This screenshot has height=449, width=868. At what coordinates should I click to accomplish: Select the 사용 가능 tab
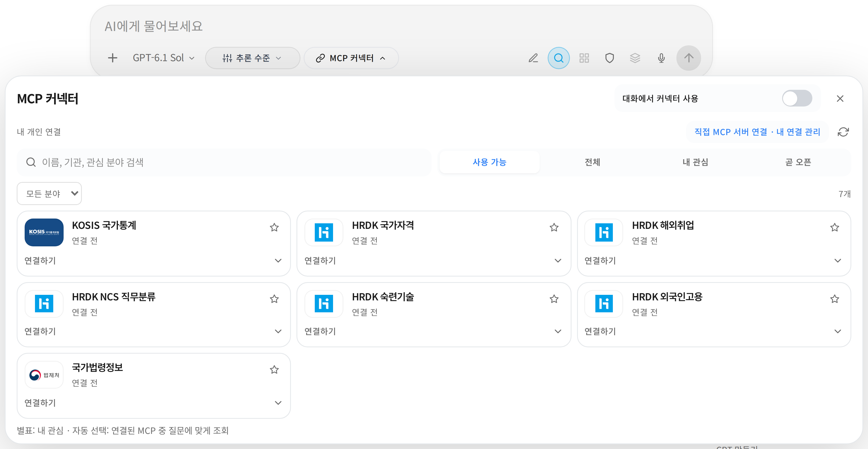489,162
